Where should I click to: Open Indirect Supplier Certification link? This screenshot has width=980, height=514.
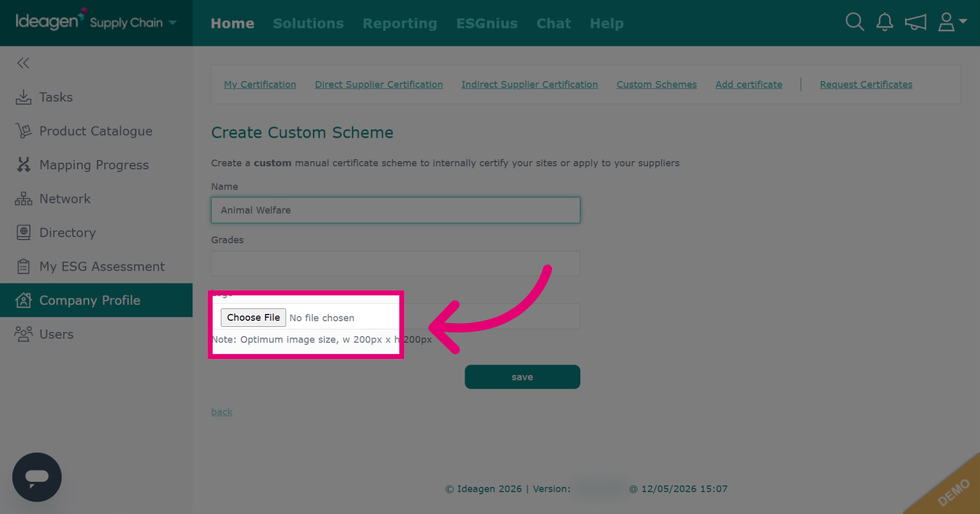pos(529,85)
